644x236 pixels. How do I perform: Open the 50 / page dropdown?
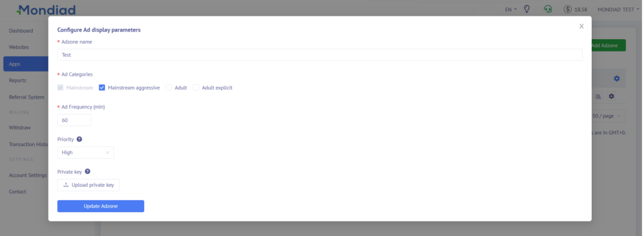[x=609, y=116]
